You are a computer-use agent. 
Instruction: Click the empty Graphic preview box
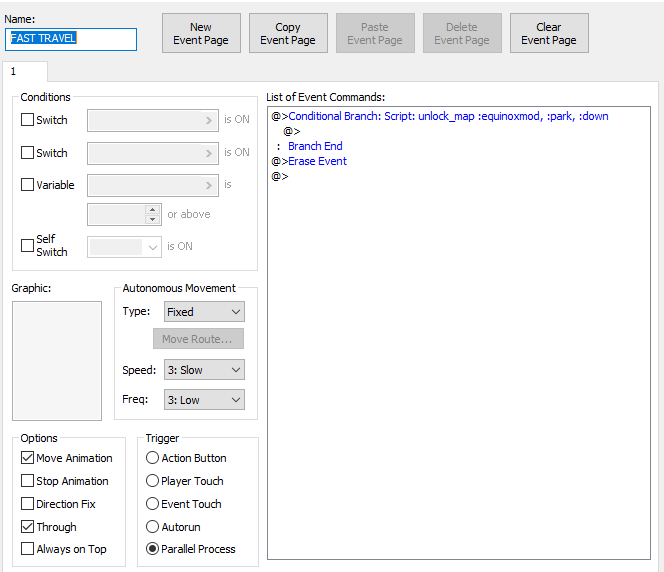[x=57, y=361]
